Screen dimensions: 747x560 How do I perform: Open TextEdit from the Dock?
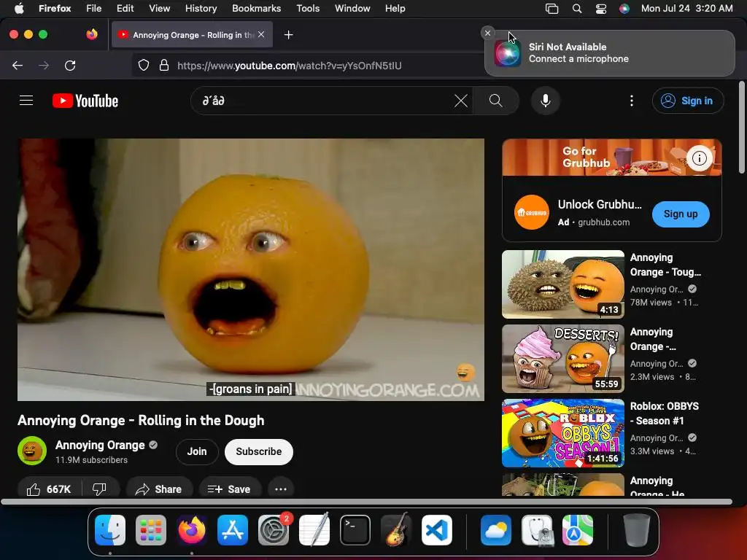(314, 529)
